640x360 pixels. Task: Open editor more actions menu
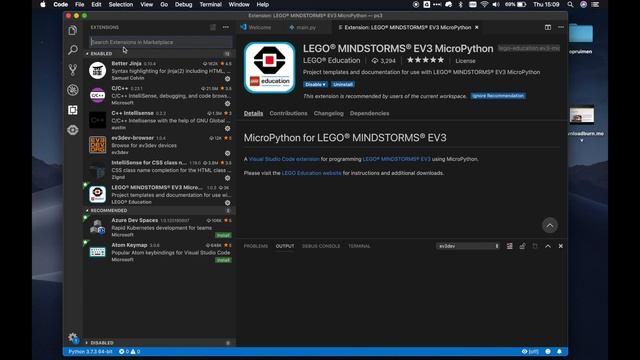tap(561, 27)
